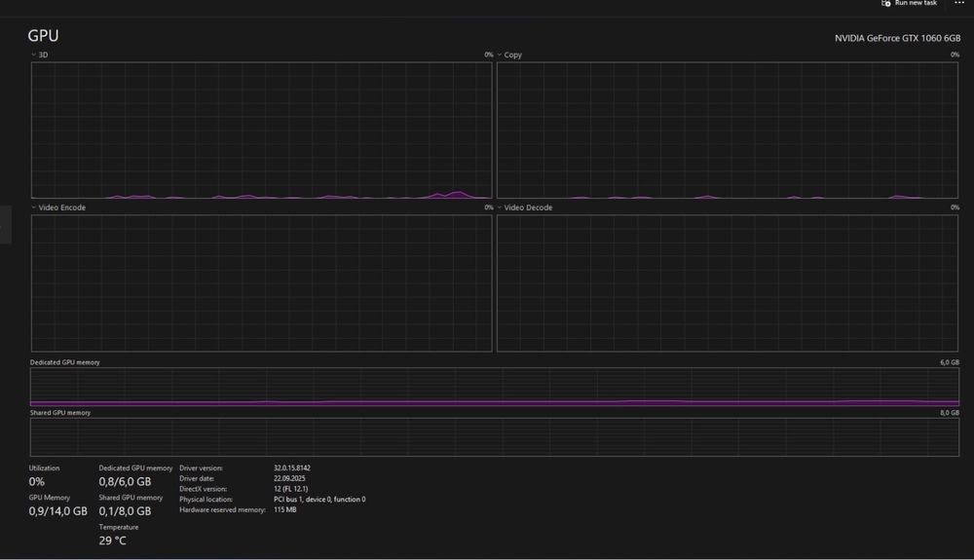The image size is (974, 560).
Task: Open the three-dots more options menu
Action: [x=959, y=3]
